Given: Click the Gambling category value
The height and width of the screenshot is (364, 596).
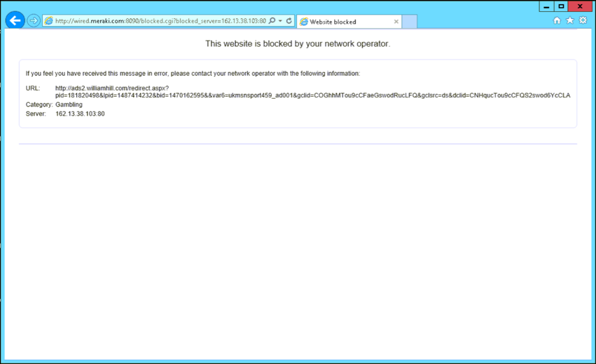Looking at the screenshot, I should click(x=69, y=104).
